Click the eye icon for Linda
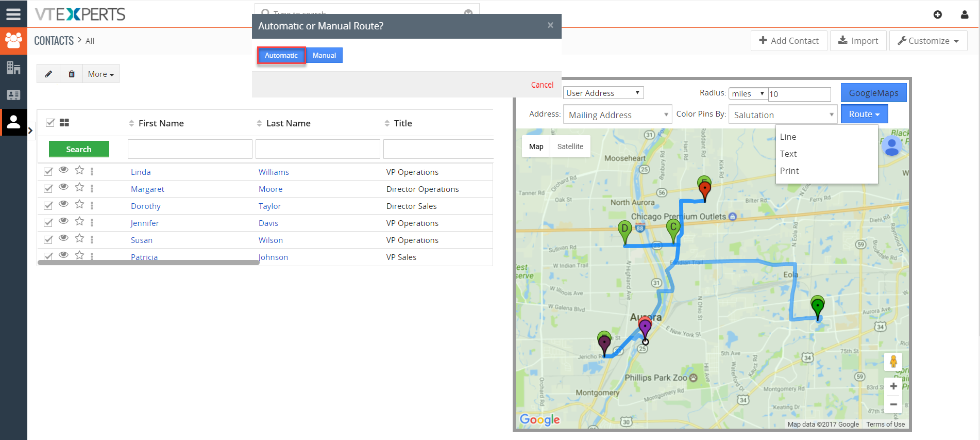This screenshot has height=440, width=980. tap(63, 170)
